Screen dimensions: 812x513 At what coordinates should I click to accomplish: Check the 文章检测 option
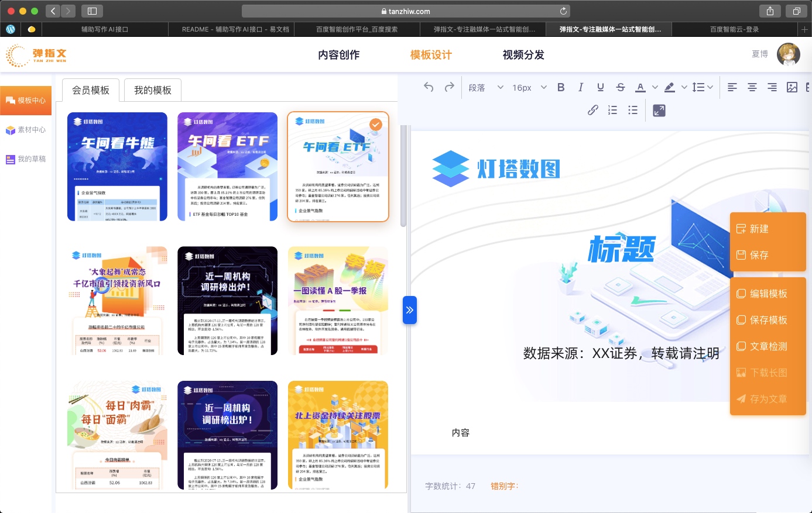[762, 346]
